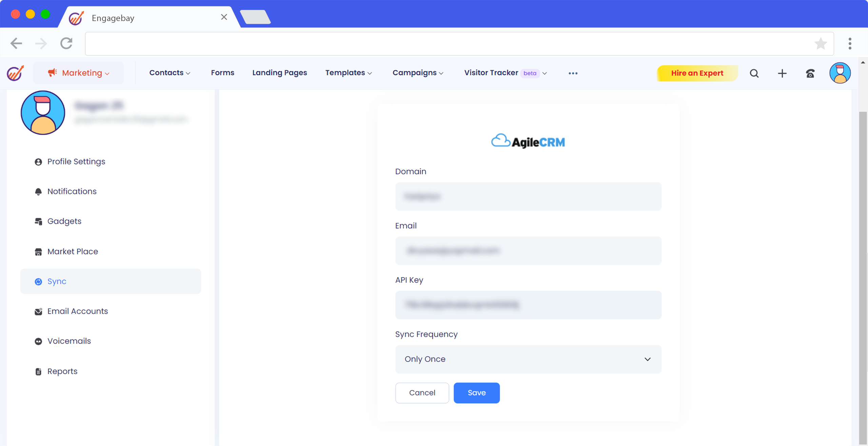Reload the page with refresh icon
The width and height of the screenshot is (868, 446).
(66, 43)
